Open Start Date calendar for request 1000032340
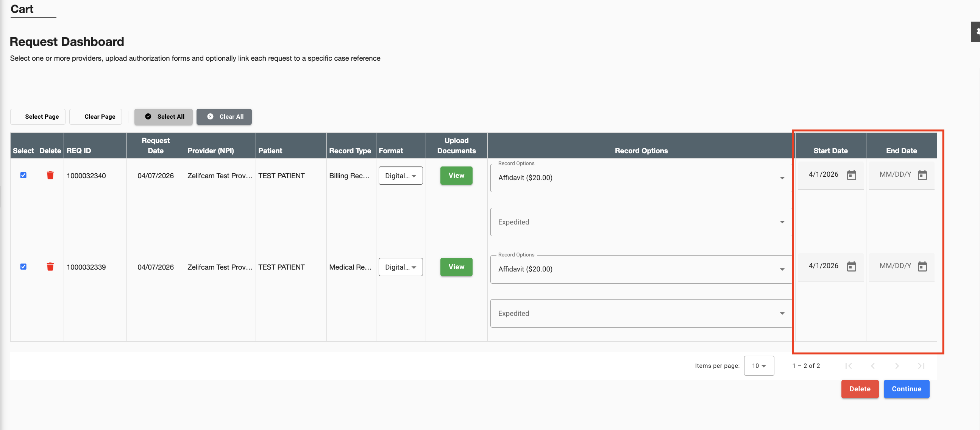This screenshot has height=430, width=980. point(851,175)
